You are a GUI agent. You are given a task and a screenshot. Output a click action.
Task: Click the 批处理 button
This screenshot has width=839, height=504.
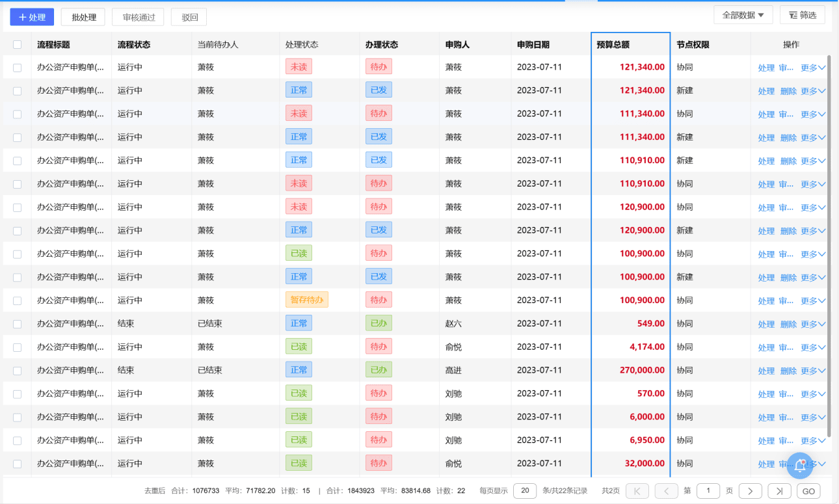[x=83, y=17]
